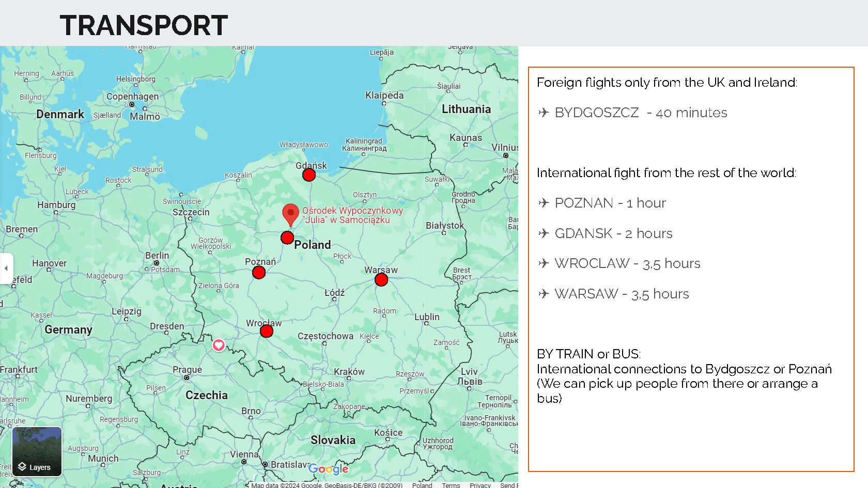Click the airplane icon next to BYDGOSZCZ
This screenshot has width=868, height=488.
tap(544, 113)
